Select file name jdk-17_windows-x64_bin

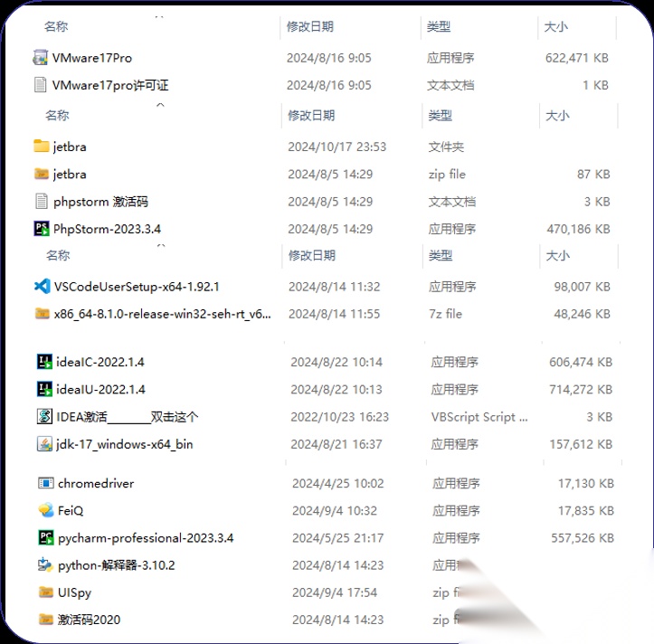125,444
